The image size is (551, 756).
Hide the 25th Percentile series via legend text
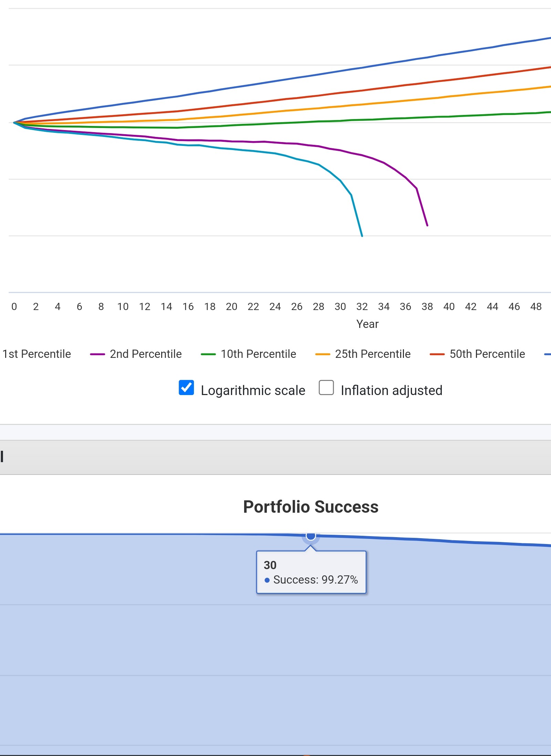(x=373, y=354)
